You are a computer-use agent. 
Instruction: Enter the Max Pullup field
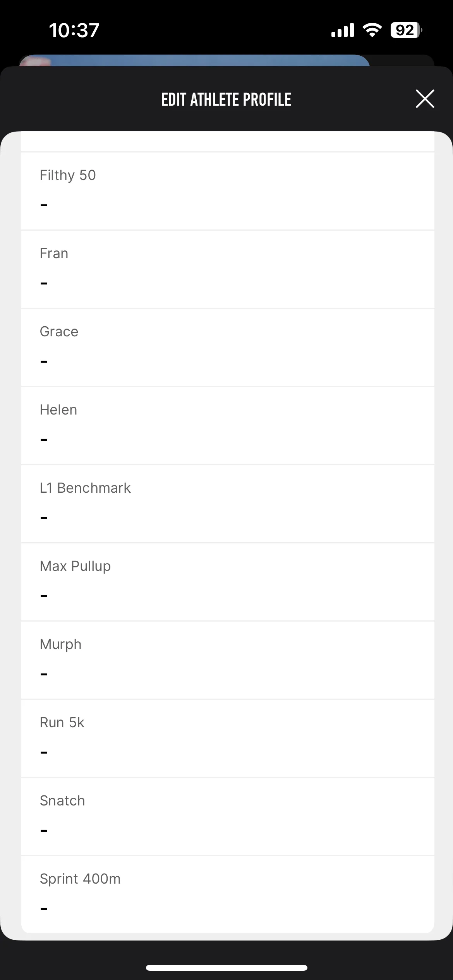[x=228, y=582]
